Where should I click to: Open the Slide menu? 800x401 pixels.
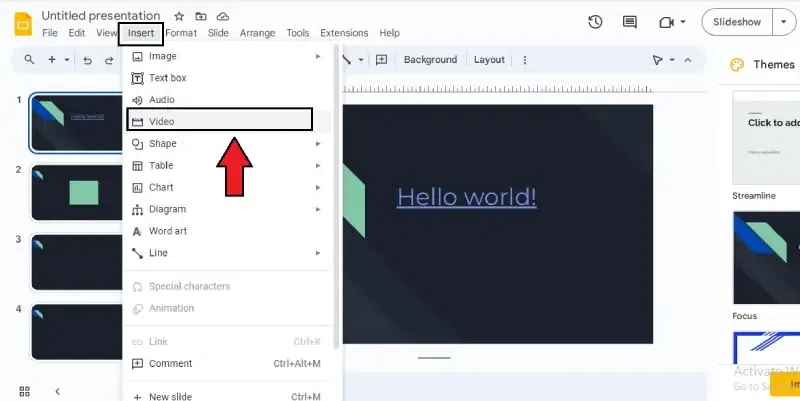(218, 33)
